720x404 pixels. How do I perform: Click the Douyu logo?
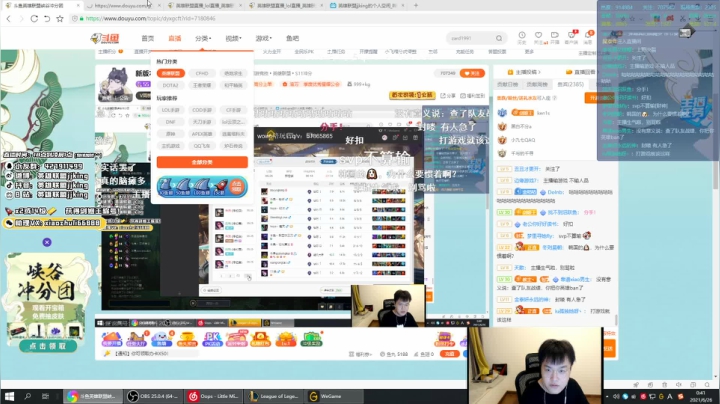coord(105,38)
